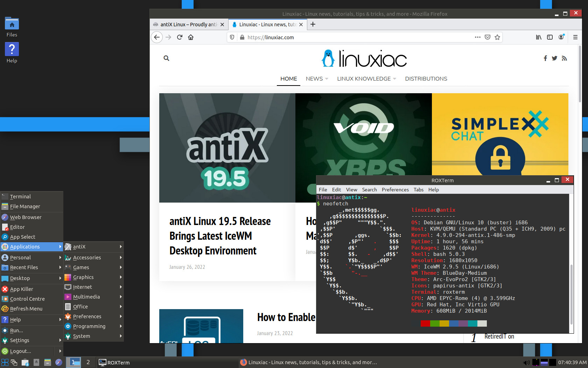
Task: Go to Firefox home page
Action: pos(191,37)
